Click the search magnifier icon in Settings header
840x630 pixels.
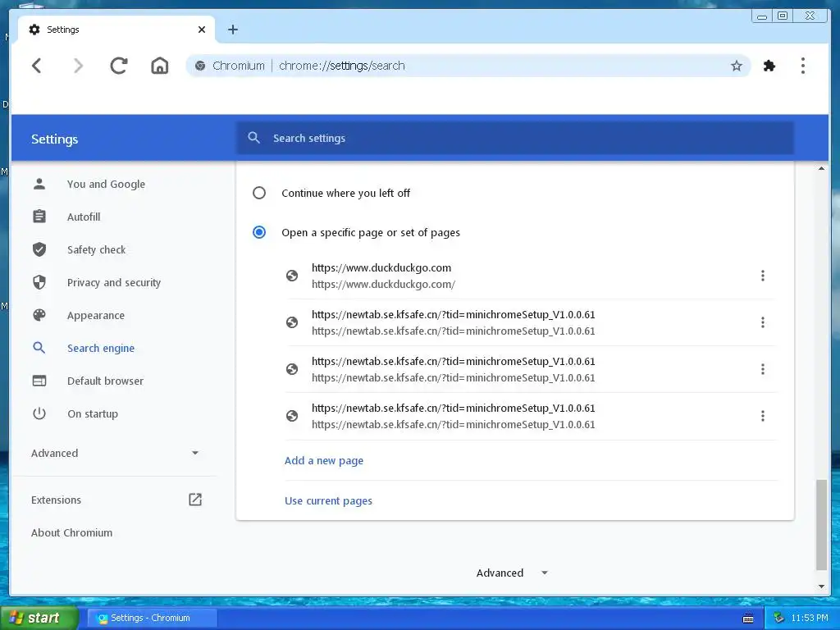coord(254,138)
